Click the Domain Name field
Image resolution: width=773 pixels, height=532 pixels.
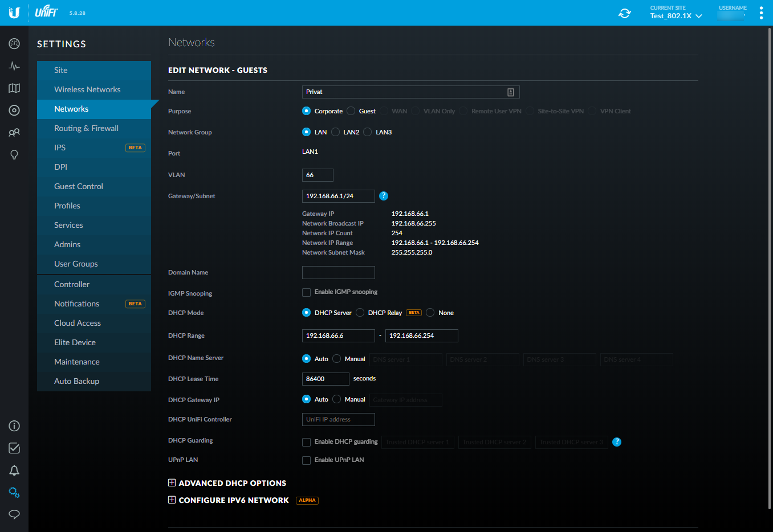[x=339, y=273]
